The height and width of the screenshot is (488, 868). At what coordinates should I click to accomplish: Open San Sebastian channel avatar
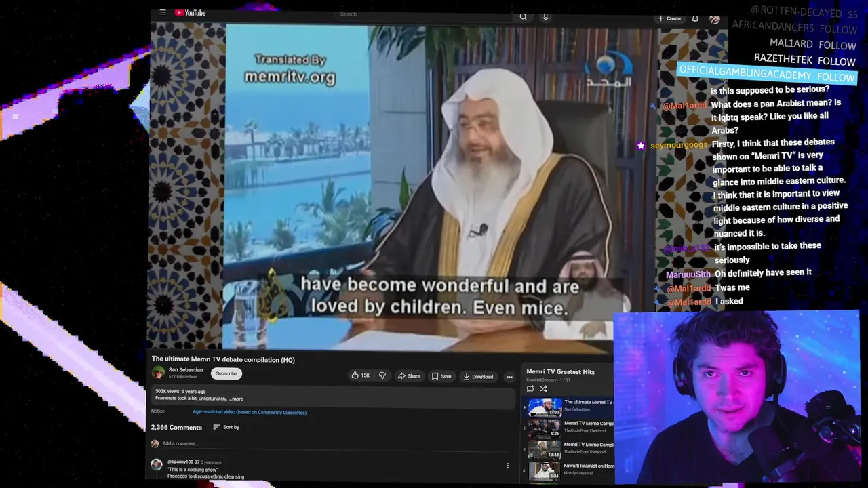[x=158, y=373]
